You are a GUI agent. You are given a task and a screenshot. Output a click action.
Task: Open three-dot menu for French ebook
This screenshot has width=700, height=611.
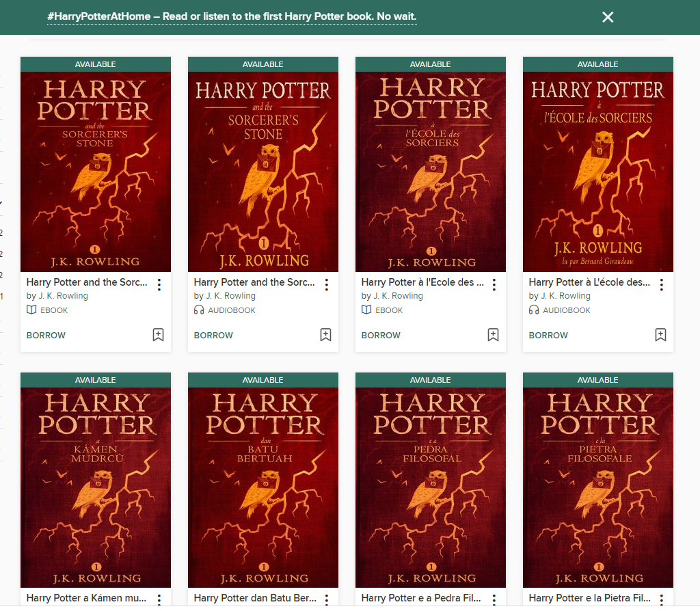[x=494, y=285]
